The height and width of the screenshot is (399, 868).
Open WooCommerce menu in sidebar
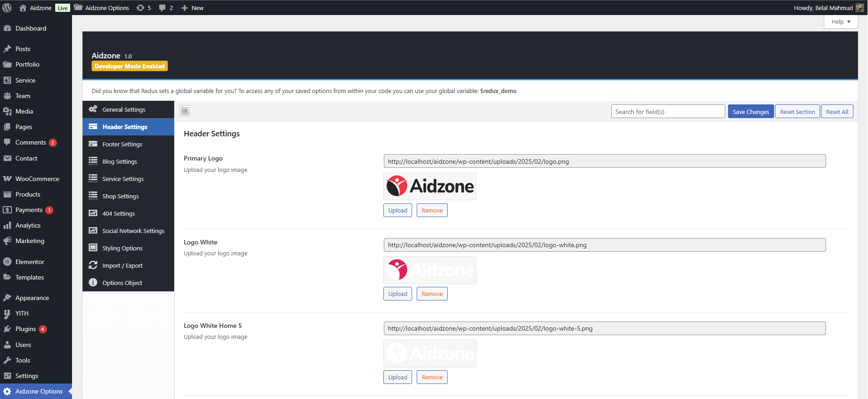pos(37,179)
